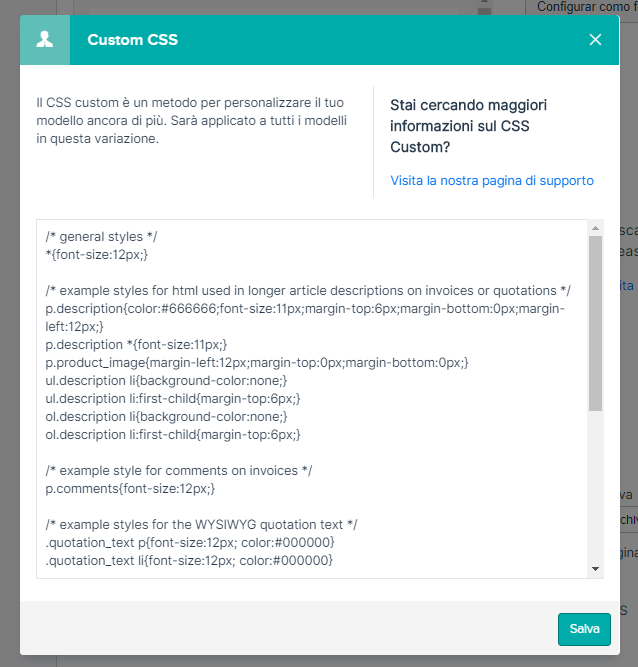Click the 'p.product_image' rule line
The image size is (638, 667).
click(256, 362)
